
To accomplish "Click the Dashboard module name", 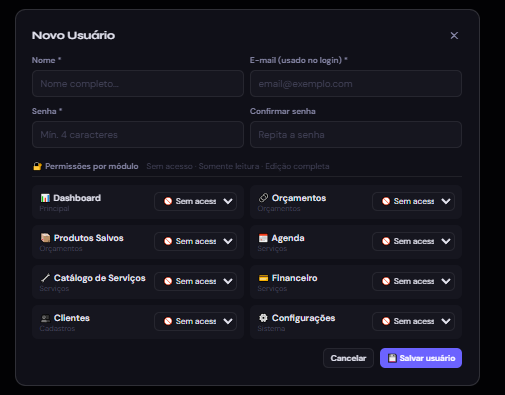I will pos(77,198).
